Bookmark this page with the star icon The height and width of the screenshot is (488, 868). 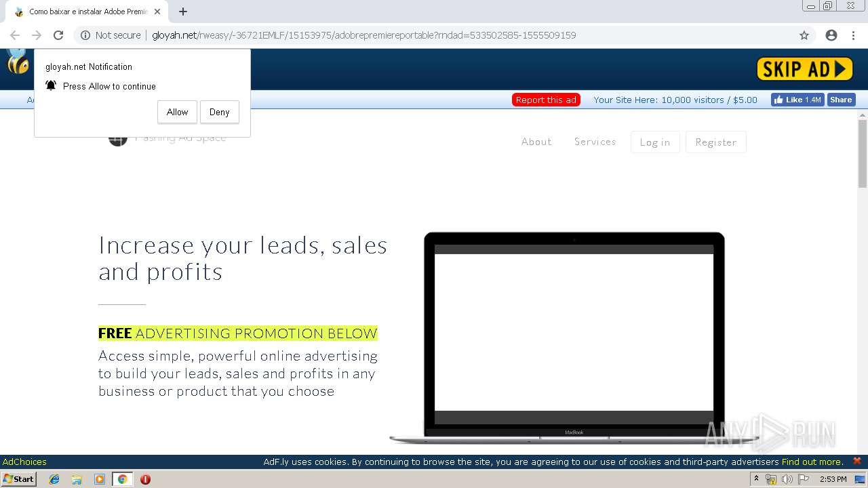click(804, 35)
